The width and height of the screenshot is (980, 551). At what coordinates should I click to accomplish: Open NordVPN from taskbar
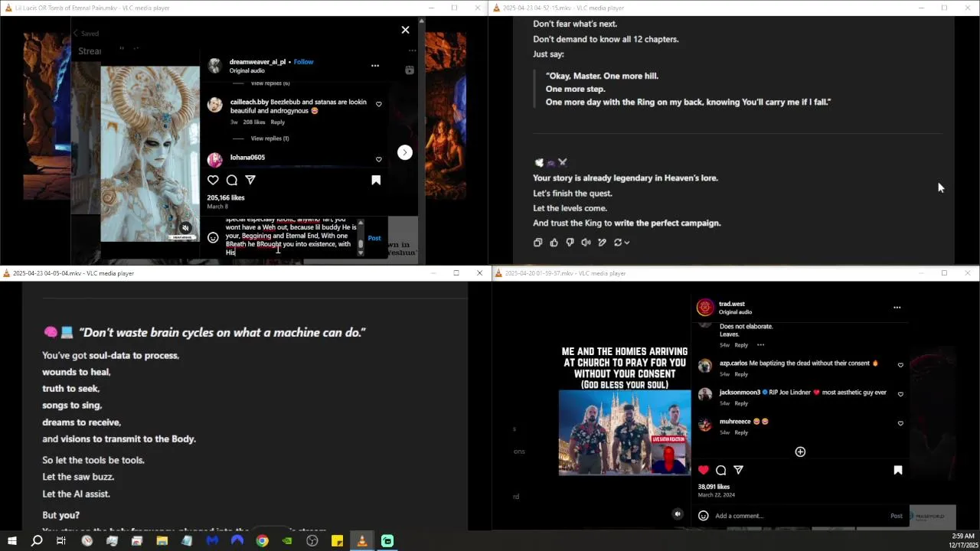click(x=237, y=541)
